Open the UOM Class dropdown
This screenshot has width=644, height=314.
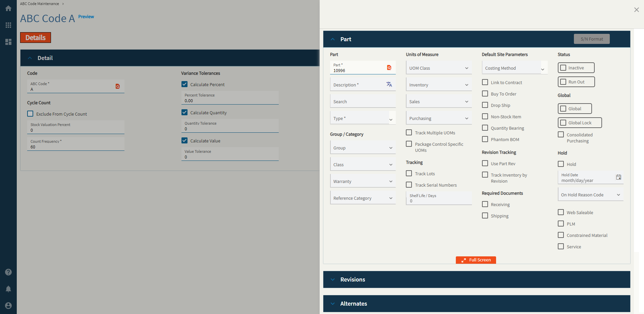click(466, 68)
